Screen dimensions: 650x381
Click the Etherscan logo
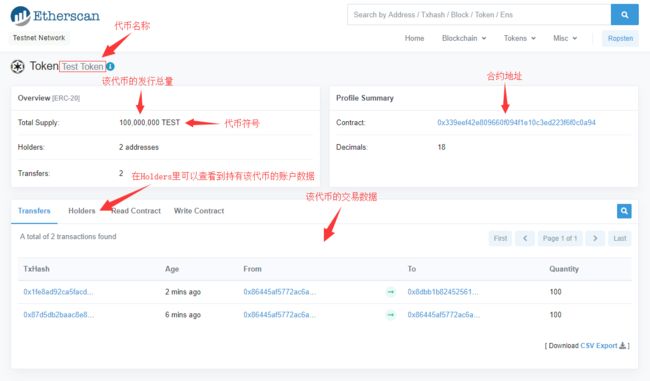(x=55, y=16)
